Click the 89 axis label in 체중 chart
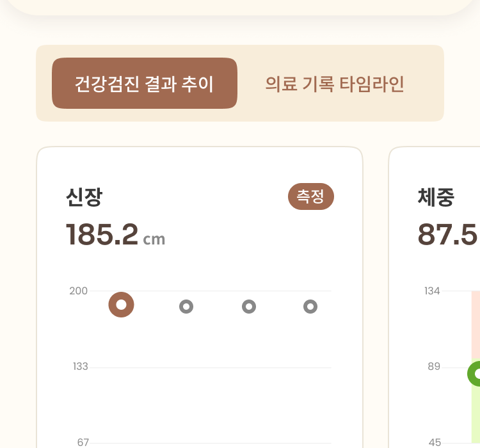The image size is (480, 448). (x=434, y=367)
